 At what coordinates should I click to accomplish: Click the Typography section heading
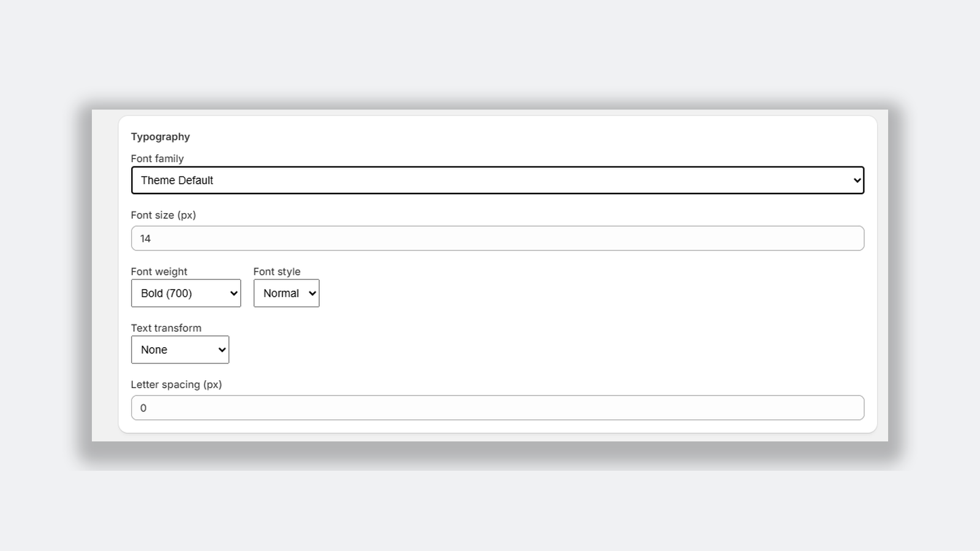pyautogui.click(x=160, y=137)
